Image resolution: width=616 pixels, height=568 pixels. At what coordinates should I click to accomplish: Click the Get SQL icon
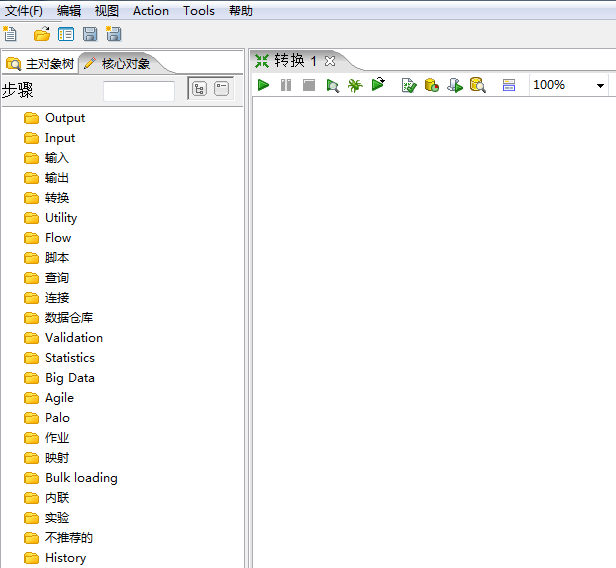(x=455, y=85)
